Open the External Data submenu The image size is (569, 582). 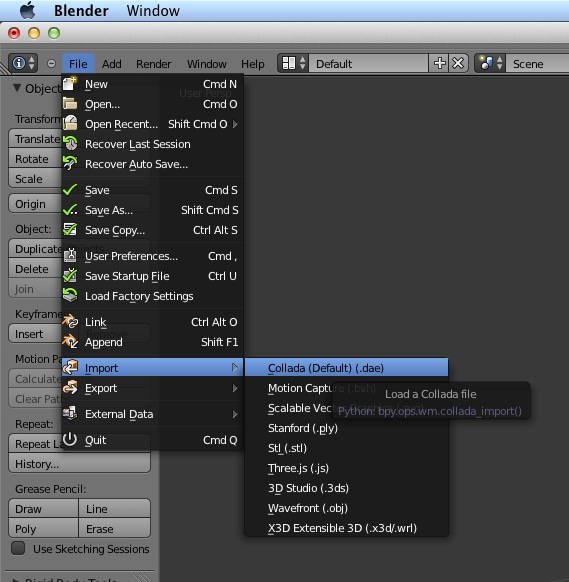(x=152, y=414)
